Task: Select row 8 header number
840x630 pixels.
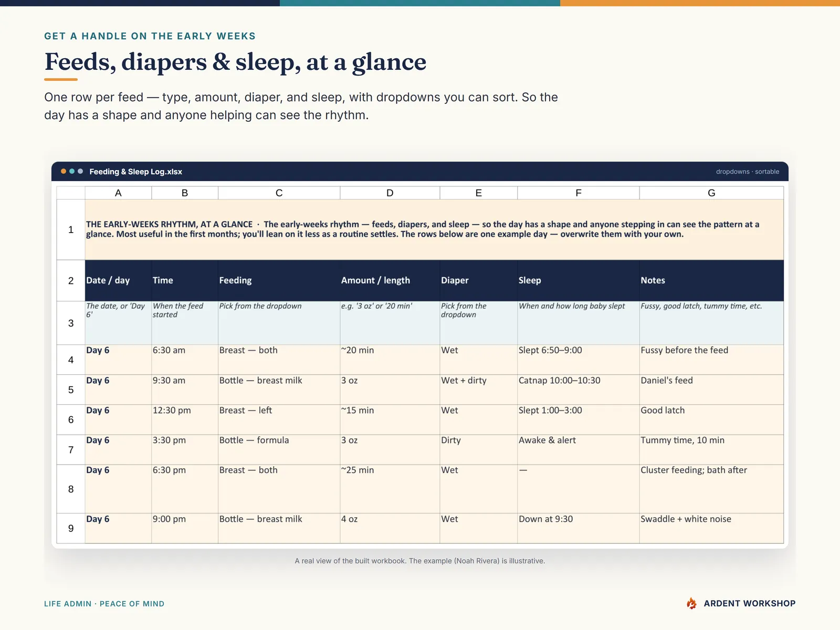Action: pyautogui.click(x=71, y=489)
